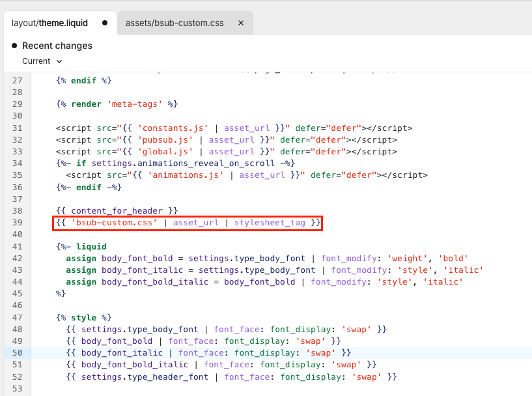Image resolution: width=532 pixels, height=396 pixels.
Task: Click body_font_italic on highlighted line 50
Action: point(122,353)
